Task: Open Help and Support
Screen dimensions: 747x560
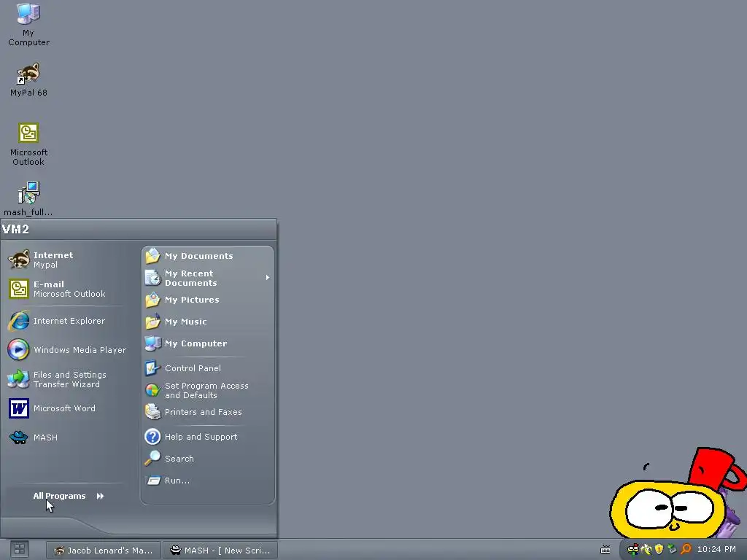Action: click(x=208, y=437)
